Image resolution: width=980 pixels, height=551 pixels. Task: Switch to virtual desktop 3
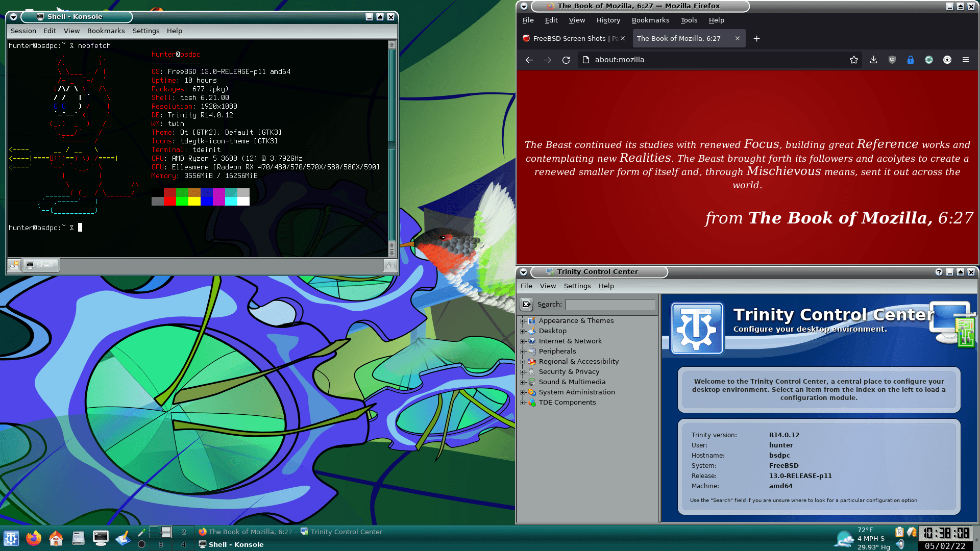(x=161, y=545)
